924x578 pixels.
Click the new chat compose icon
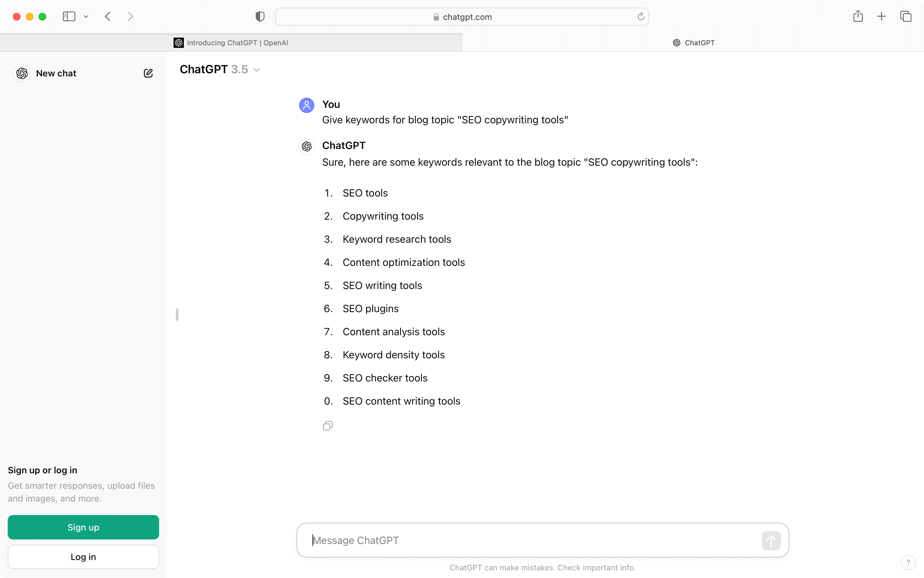click(x=148, y=73)
